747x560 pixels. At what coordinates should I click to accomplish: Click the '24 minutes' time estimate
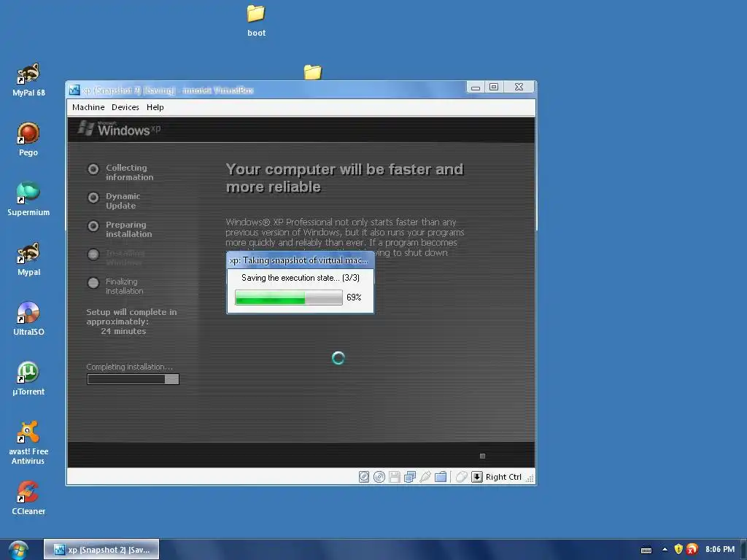(x=123, y=331)
